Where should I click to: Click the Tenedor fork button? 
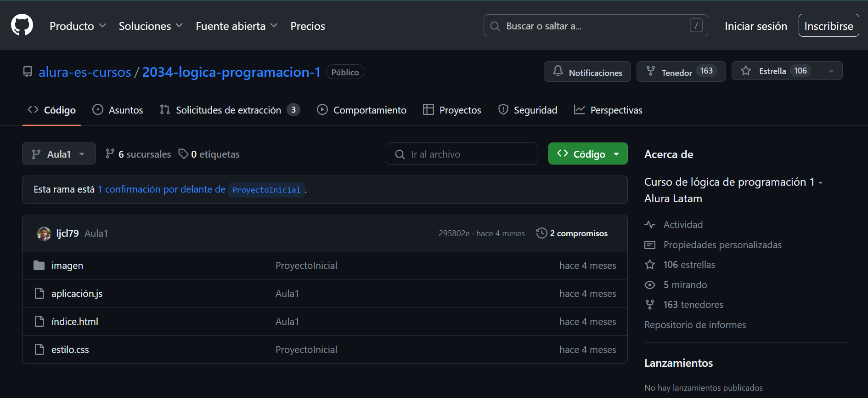[681, 71]
